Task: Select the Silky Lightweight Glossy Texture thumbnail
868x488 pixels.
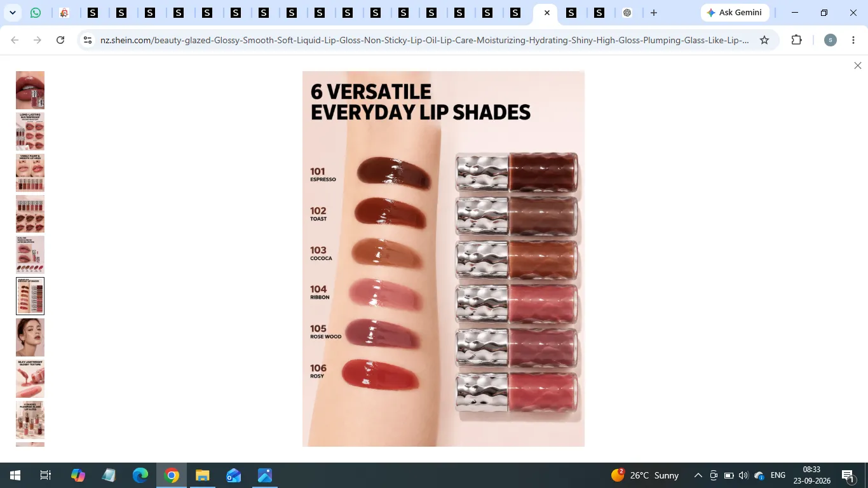Action: tap(30, 379)
